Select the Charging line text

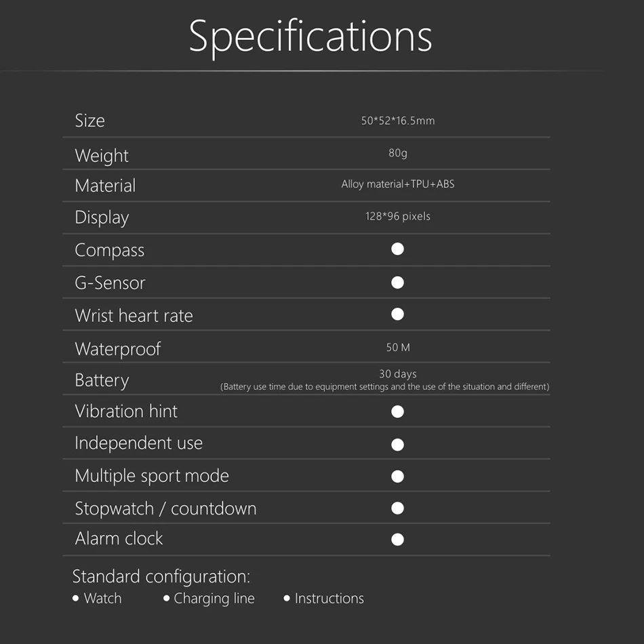[x=214, y=599]
